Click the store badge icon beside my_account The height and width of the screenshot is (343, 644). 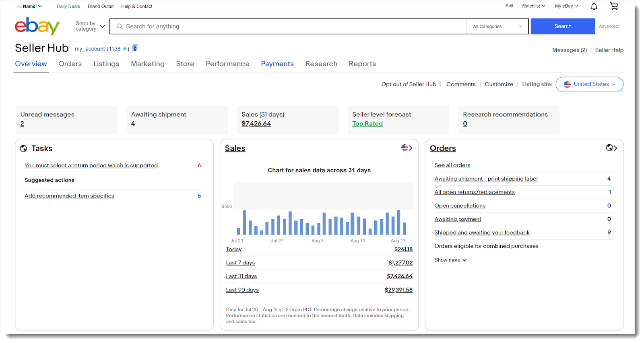tap(135, 48)
